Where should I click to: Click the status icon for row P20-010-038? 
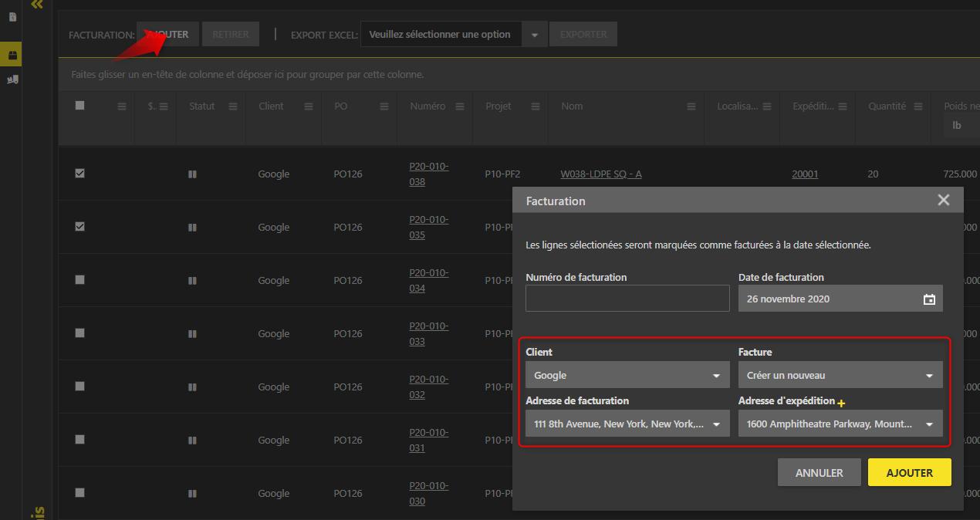[x=192, y=174]
